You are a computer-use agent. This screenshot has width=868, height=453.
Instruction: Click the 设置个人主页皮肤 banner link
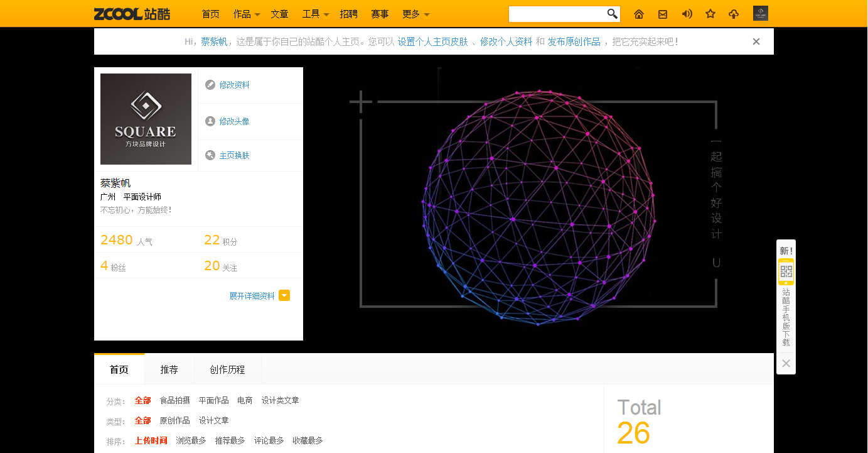pos(432,41)
